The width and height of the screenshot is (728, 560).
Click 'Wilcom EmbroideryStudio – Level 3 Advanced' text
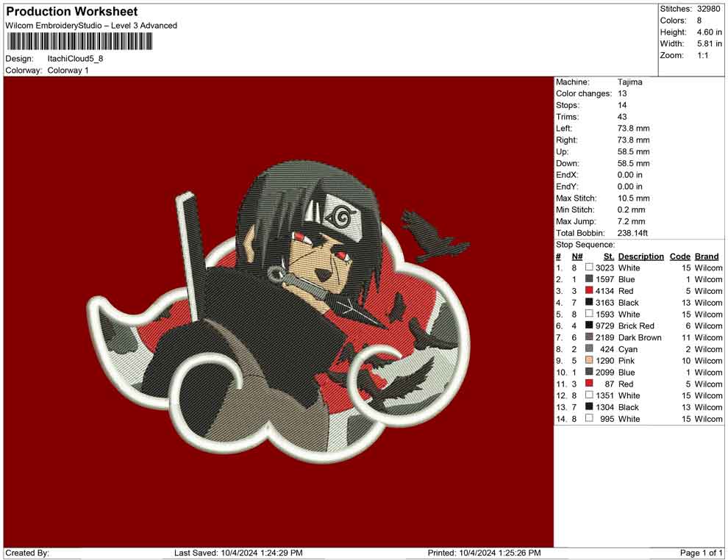pyautogui.click(x=91, y=26)
